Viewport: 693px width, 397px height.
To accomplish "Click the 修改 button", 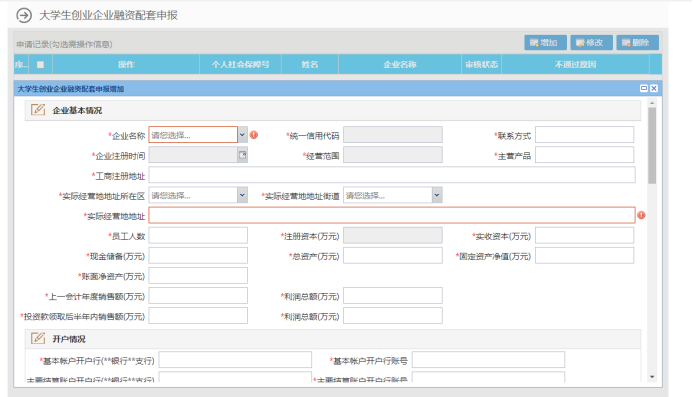I will click(591, 43).
